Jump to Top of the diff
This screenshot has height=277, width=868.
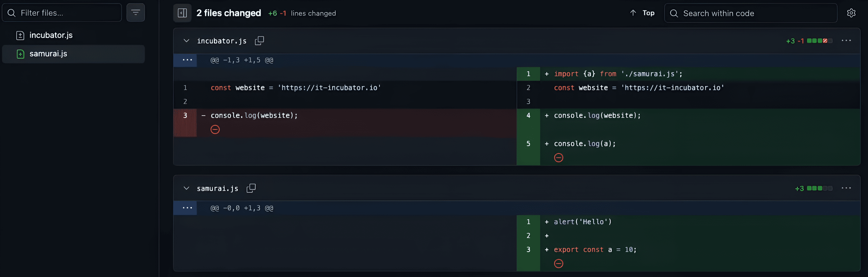(642, 13)
